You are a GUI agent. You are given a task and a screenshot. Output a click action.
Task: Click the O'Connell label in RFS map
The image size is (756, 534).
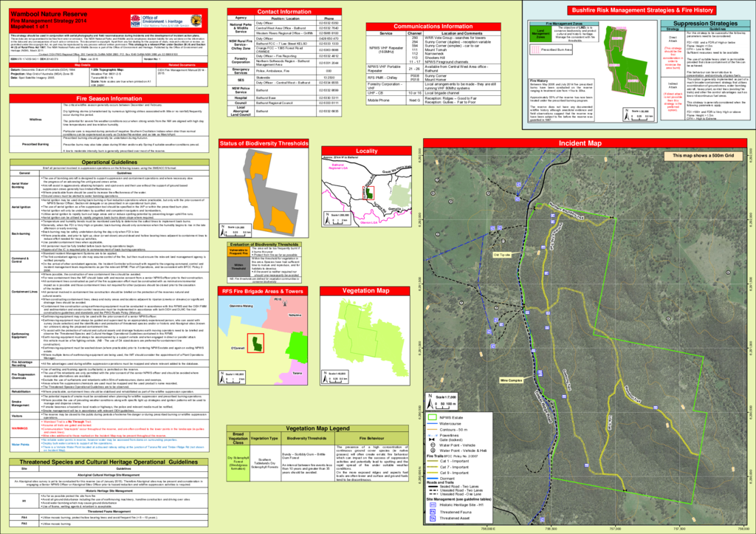tap(238, 348)
